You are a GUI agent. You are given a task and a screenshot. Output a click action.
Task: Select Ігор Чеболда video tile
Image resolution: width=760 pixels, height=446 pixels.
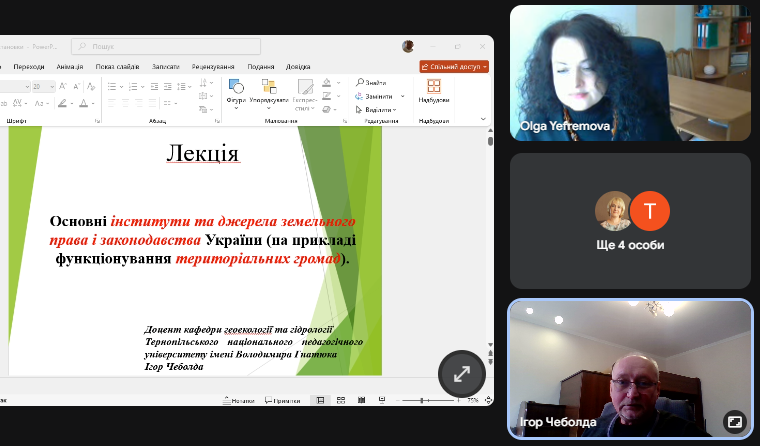(x=630, y=369)
